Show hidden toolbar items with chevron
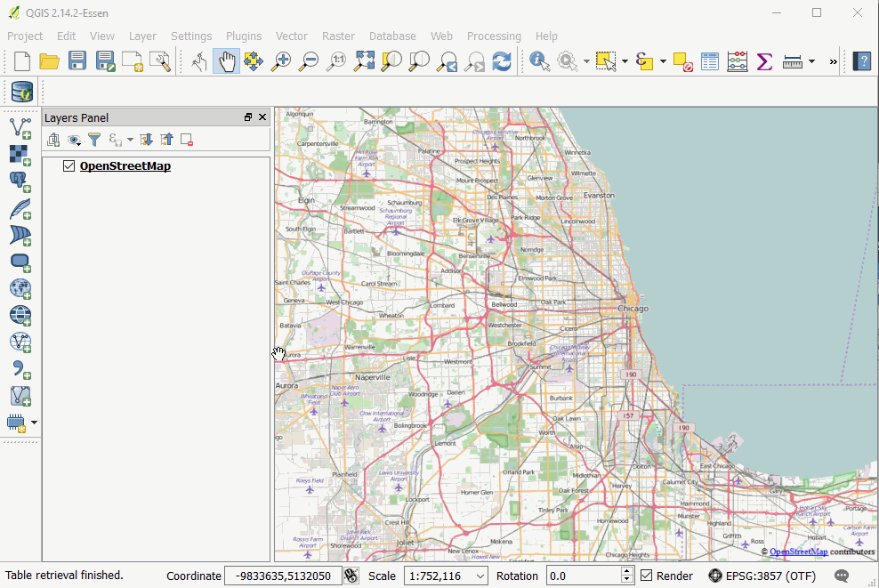The height and width of the screenshot is (588, 879). tap(833, 61)
